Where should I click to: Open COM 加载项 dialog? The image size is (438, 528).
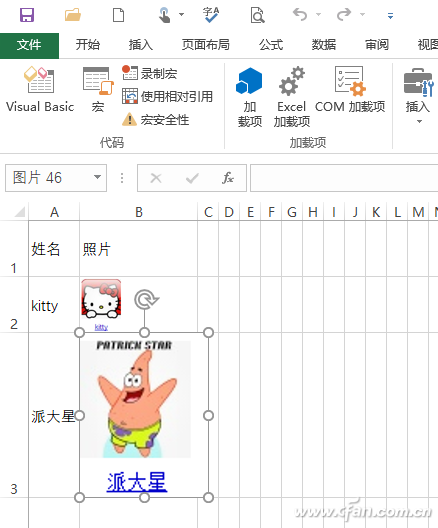pyautogui.click(x=350, y=90)
